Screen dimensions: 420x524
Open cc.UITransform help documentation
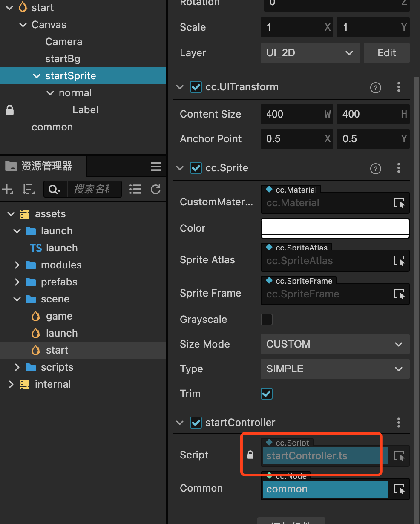[375, 87]
